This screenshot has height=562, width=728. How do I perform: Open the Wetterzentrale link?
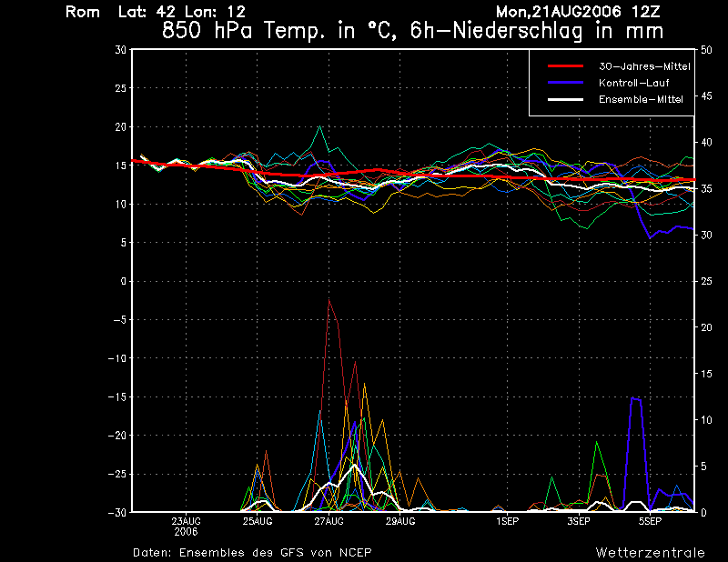point(650,552)
